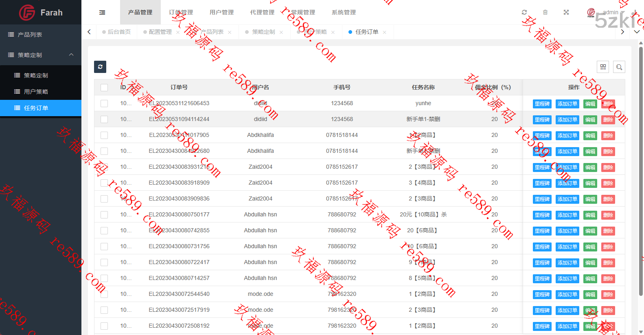Toggle the select-all checkbox in the table header

click(x=104, y=88)
